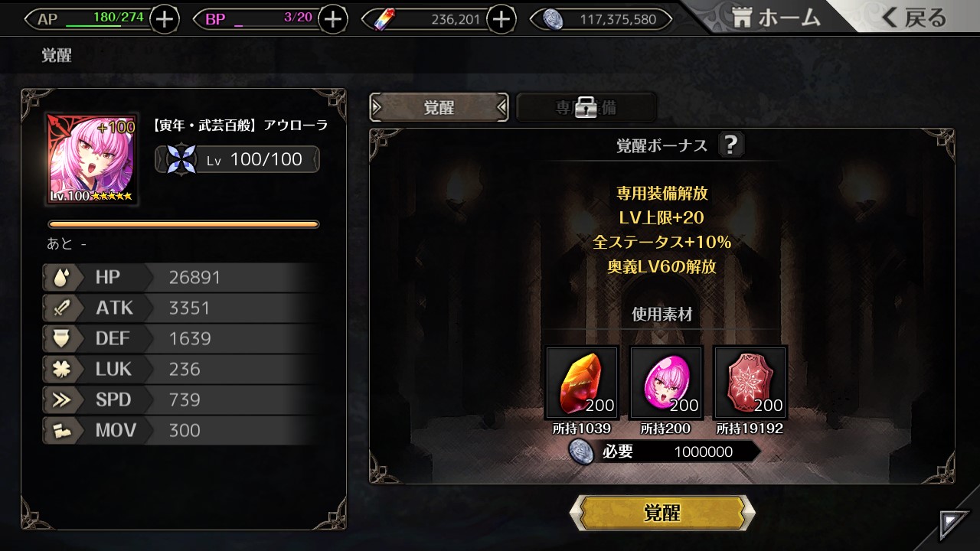Image resolution: width=980 pixels, height=551 pixels.
Task: Open the locked 専用装備 tab
Action: (x=586, y=108)
